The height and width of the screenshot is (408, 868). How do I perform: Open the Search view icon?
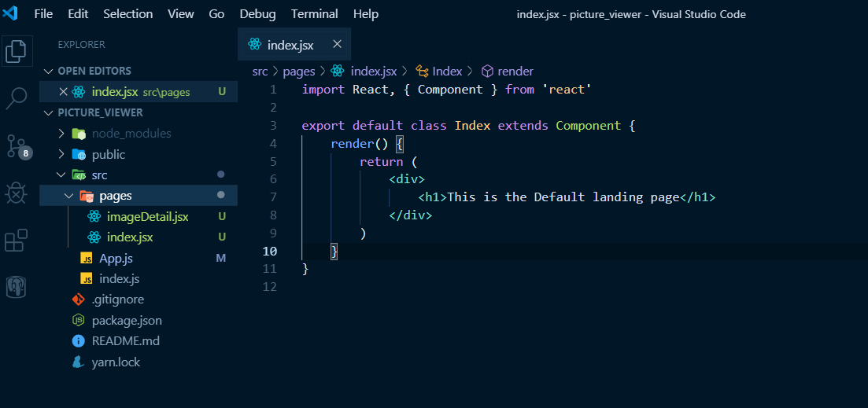pos(16,97)
